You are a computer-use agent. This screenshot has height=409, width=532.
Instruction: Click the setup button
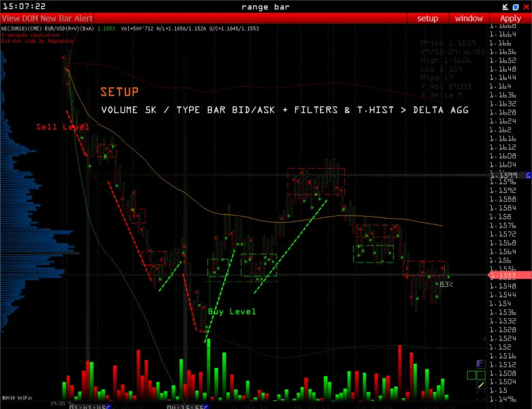[x=428, y=18]
